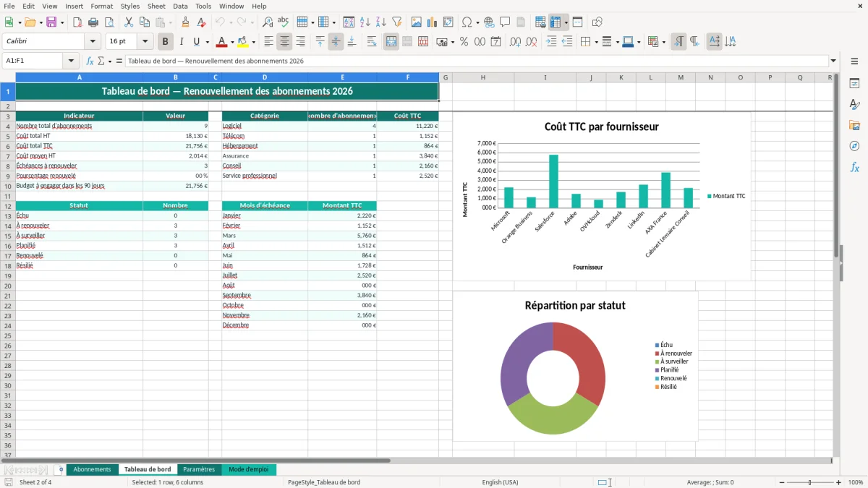This screenshot has height=488, width=868.
Task: Expand the formula bar
Action: click(834, 61)
